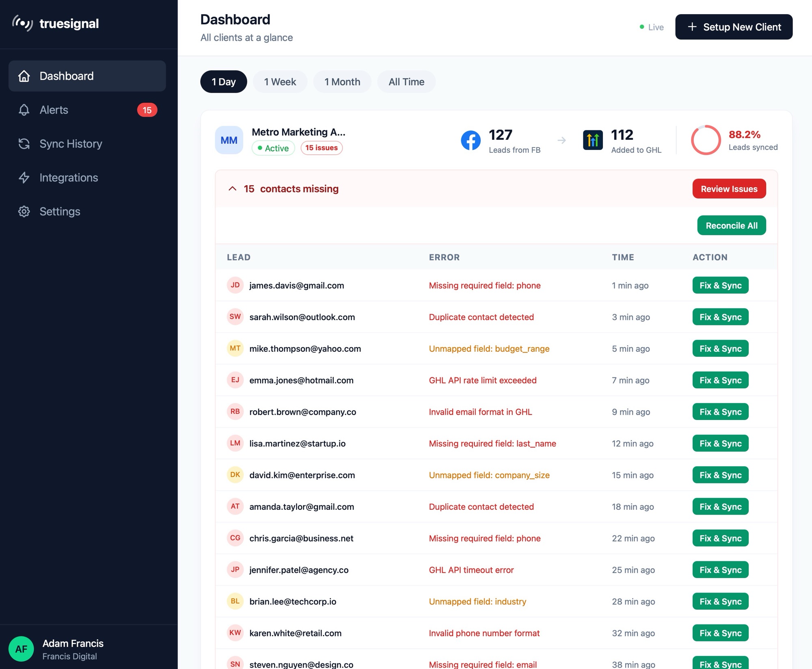Screen dimensions: 812x669
Task: Open Adam Francis profile avatar
Action: pyautogui.click(x=21, y=649)
